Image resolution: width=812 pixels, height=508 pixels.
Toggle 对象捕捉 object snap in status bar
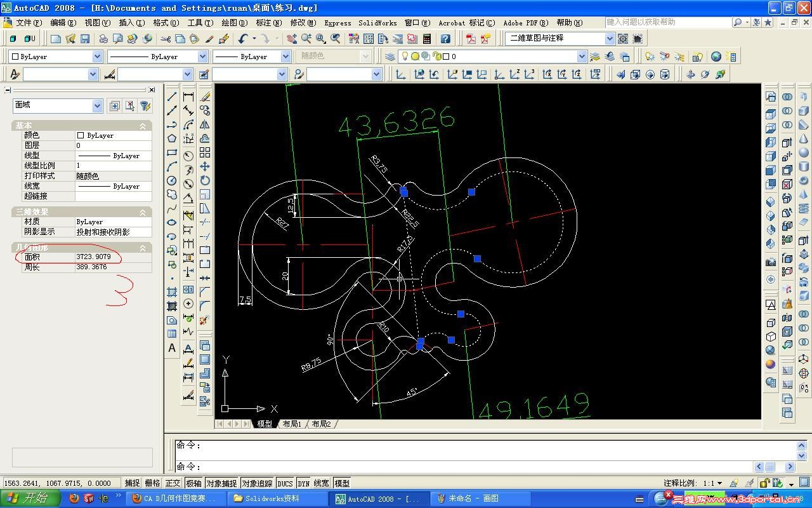(x=221, y=483)
